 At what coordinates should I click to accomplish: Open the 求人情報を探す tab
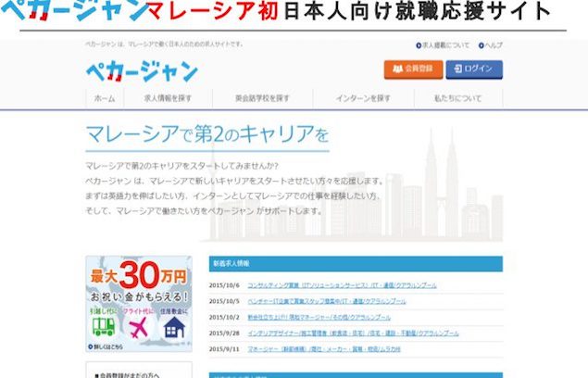point(168,99)
